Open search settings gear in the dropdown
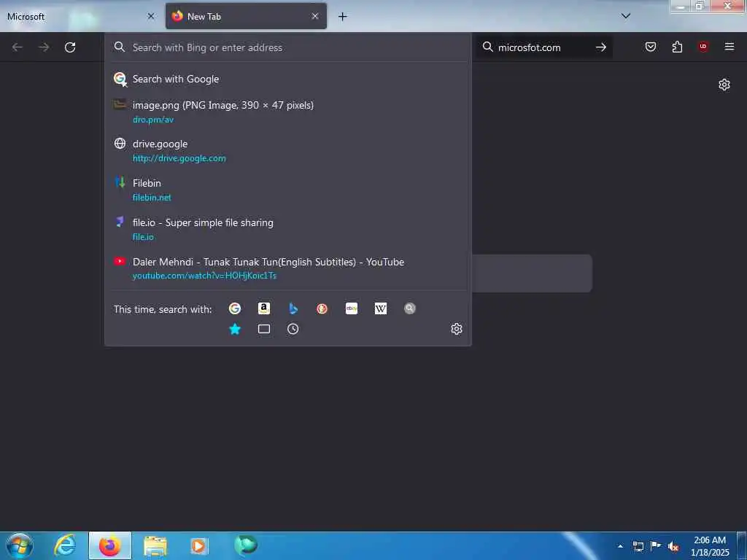The height and width of the screenshot is (560, 747). point(457,329)
